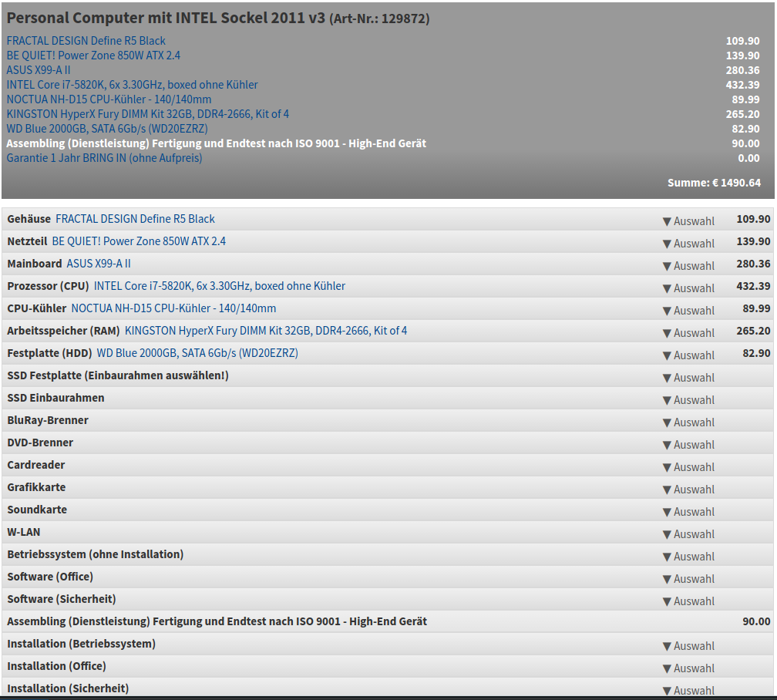Open WD Blue link in Festplatte row
Screen dimensions: 777x700
pyautogui.click(x=197, y=353)
